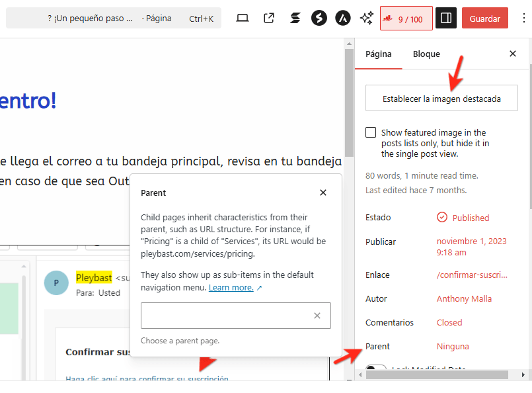View the page in a new tab
The height and width of the screenshot is (393, 532).
tap(269, 18)
